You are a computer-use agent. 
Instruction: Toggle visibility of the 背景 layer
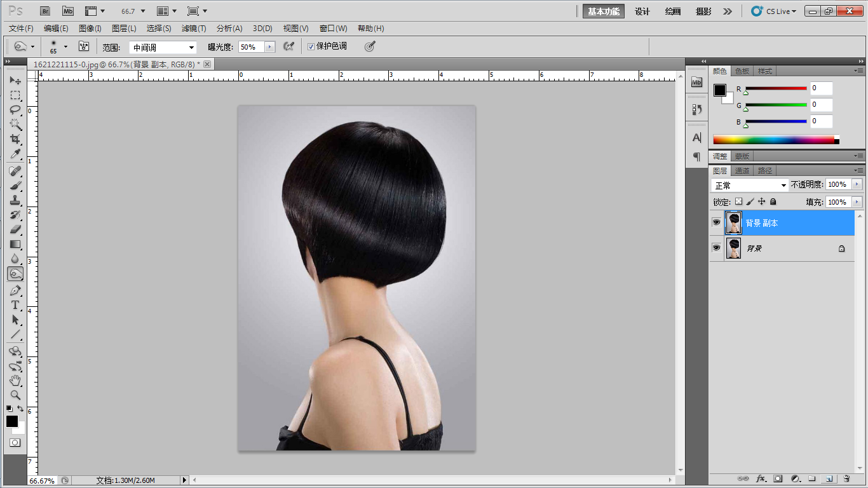716,248
